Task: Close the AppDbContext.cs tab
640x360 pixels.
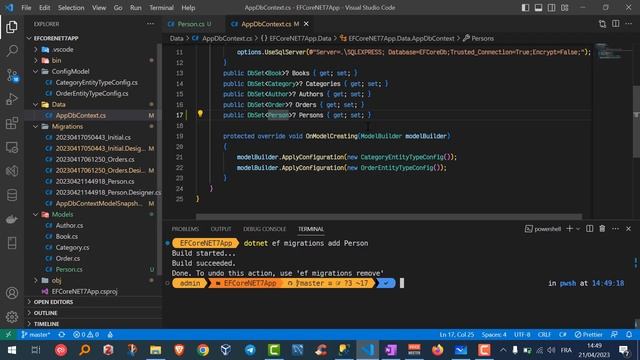Action: [306, 24]
